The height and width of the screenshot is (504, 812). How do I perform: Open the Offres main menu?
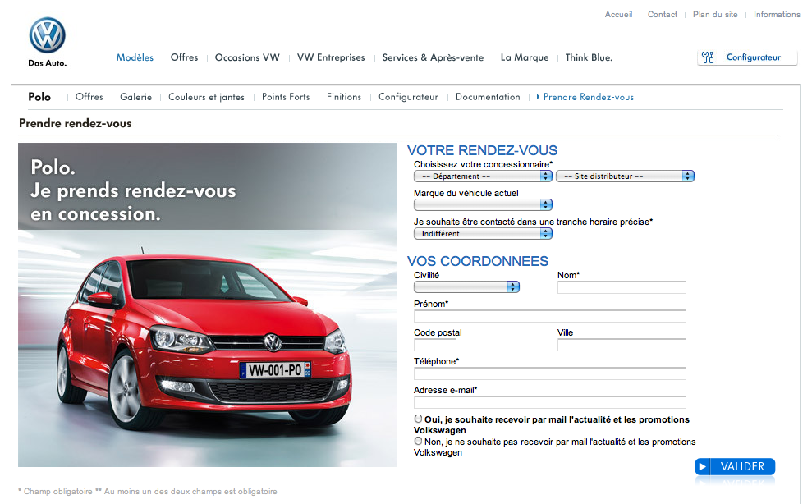185,57
